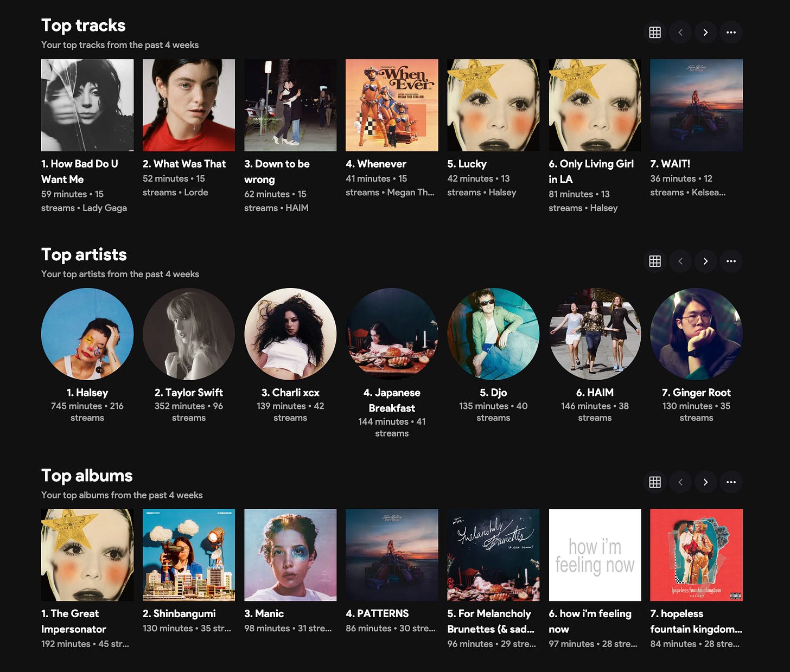Screen dimensions: 790x672
Task: Switch Top albums to grid view
Action: click(655, 482)
